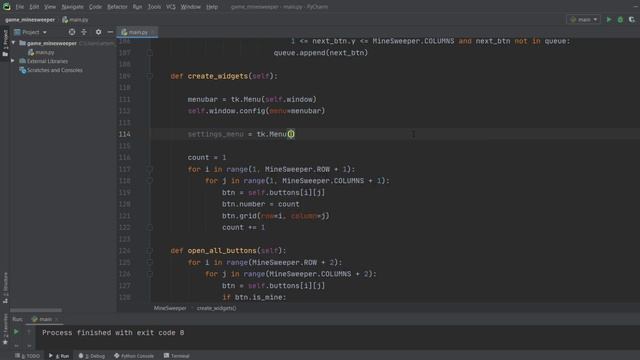Open the Navigate menu
The image size is (640, 360).
(72, 7)
